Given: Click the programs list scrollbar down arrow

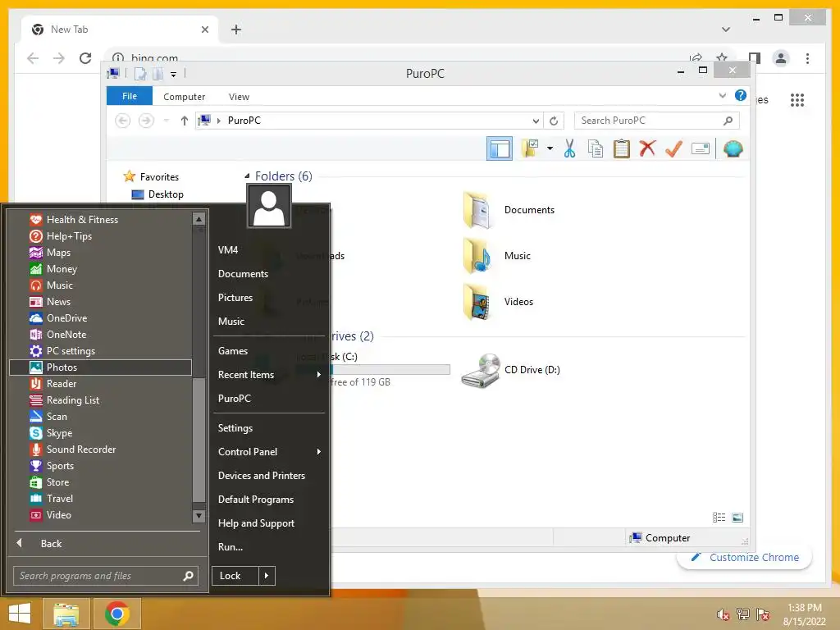Looking at the screenshot, I should coord(199,517).
